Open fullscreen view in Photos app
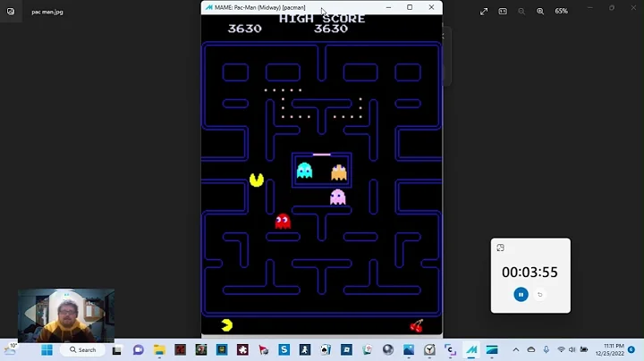644x361 pixels. coord(484,12)
